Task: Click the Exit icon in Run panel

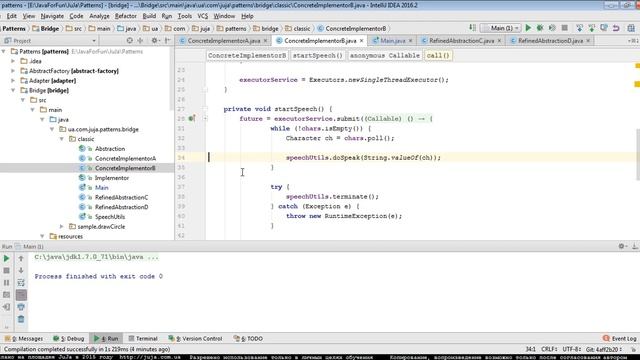Action: tap(6, 307)
